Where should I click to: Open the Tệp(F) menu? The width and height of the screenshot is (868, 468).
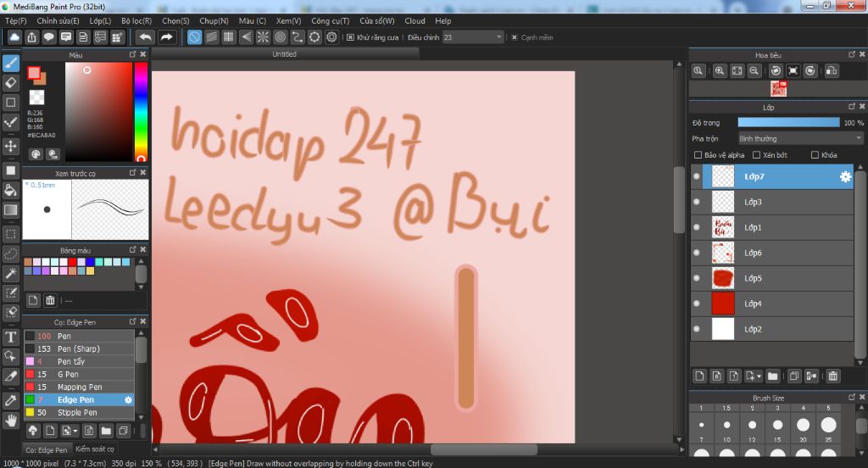(x=16, y=20)
